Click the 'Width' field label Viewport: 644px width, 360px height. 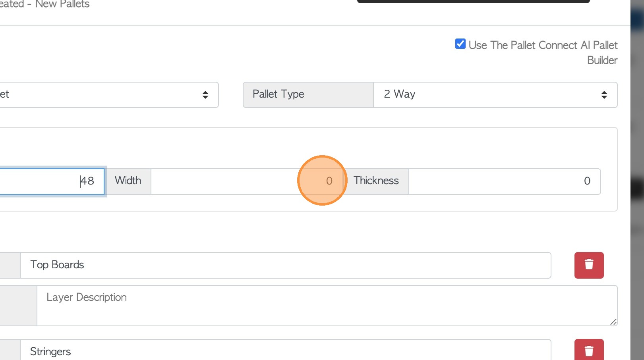[128, 181]
